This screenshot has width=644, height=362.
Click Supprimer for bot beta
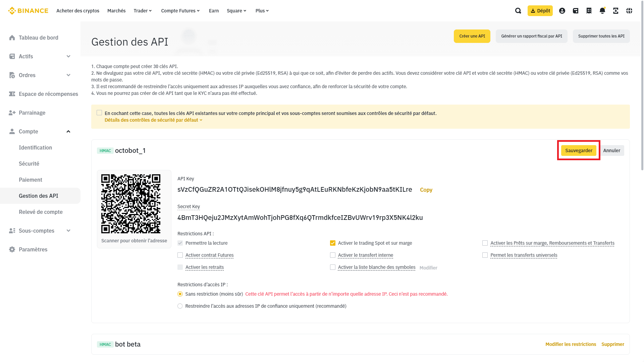pos(613,344)
